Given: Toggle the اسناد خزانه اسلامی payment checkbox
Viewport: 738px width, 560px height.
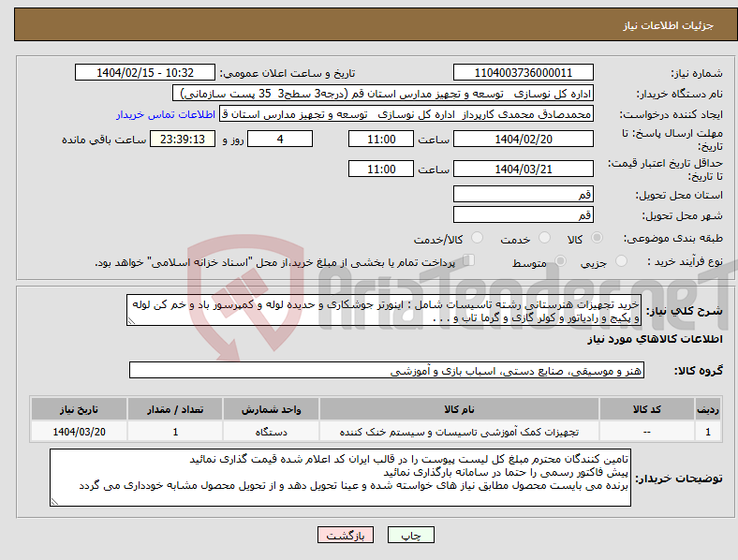Looking at the screenshot, I should tap(468, 260).
